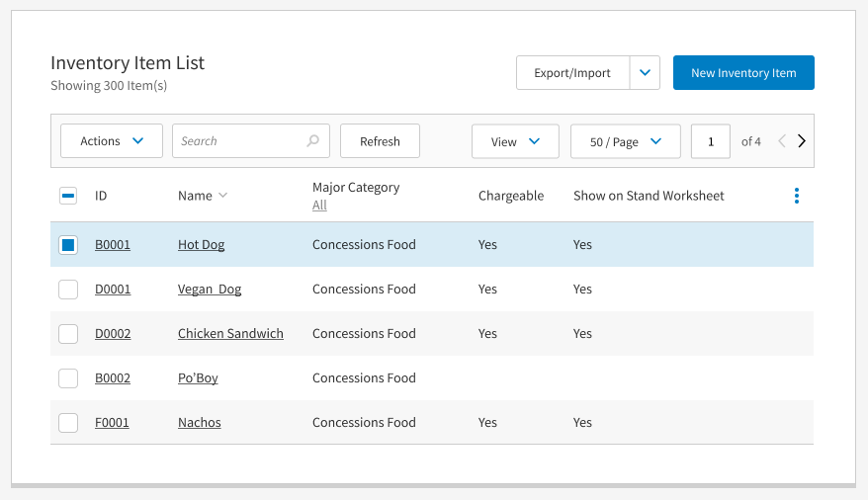Open the Chicken Sandwich item link
868x500 pixels.
pyautogui.click(x=230, y=334)
